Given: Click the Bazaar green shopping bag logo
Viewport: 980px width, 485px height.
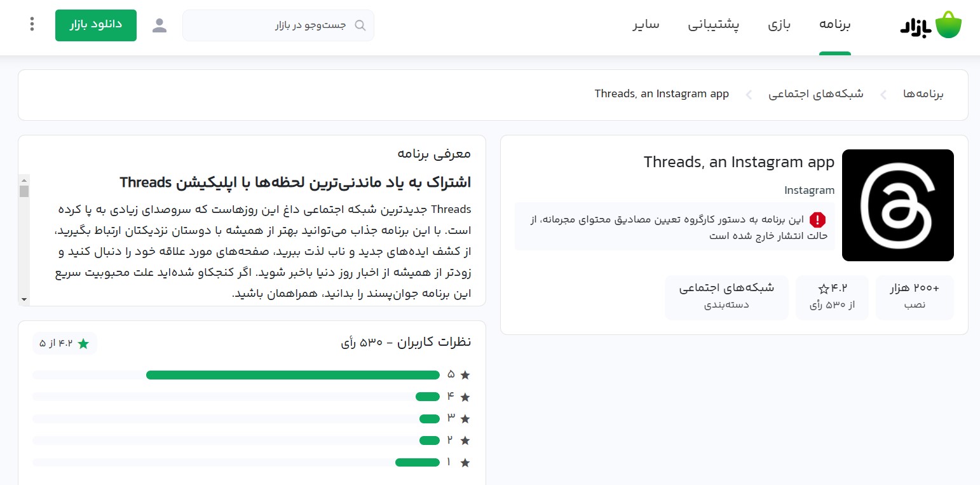Looking at the screenshot, I should 948,24.
